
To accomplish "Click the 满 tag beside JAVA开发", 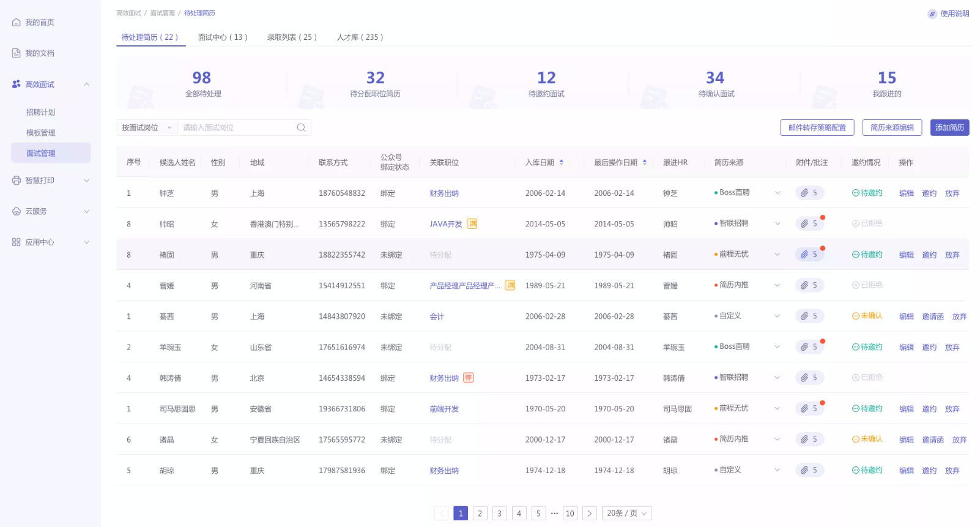I will 472,223.
